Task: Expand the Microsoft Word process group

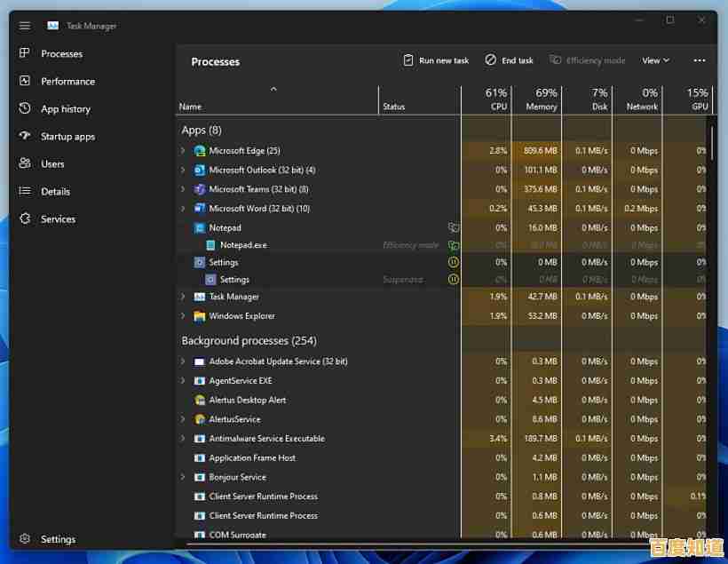Action: 183,208
